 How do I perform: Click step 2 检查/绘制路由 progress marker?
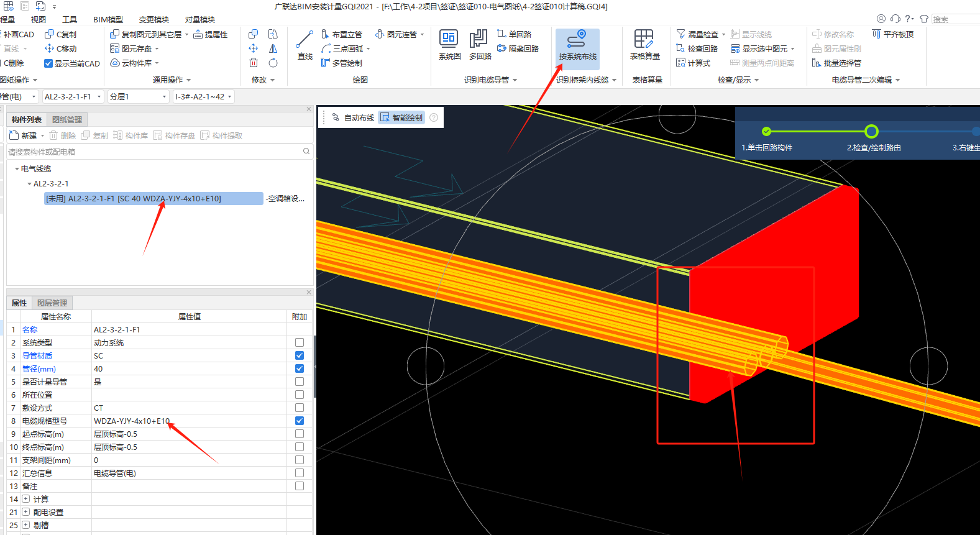(871, 131)
